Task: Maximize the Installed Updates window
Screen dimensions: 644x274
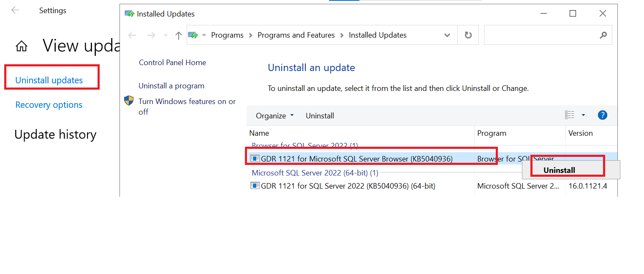Action: point(573,14)
